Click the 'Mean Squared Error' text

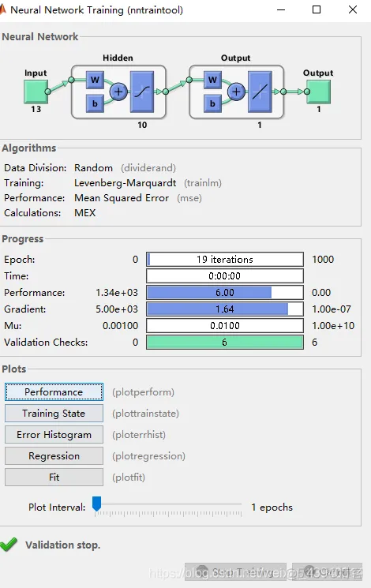click(122, 198)
